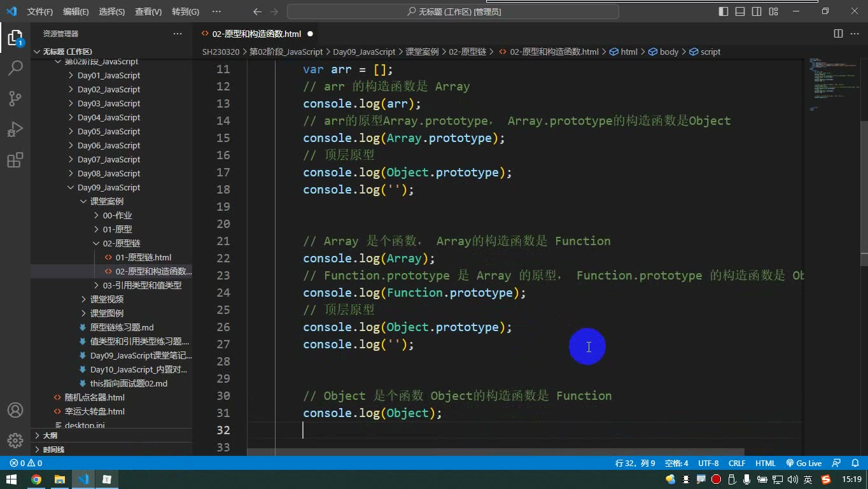Toggle the primary sidebar layout icon
Viewport: 868px width, 489px height.
[724, 11]
